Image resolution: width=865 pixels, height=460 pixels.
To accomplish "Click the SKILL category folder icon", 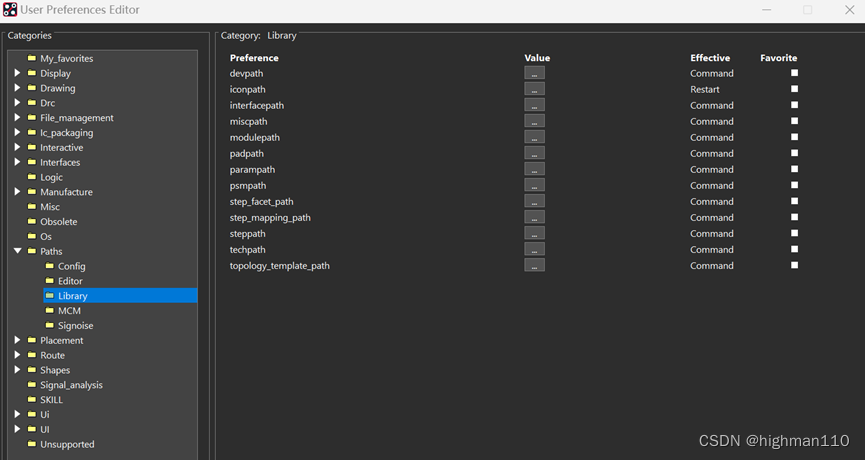I will [x=32, y=400].
